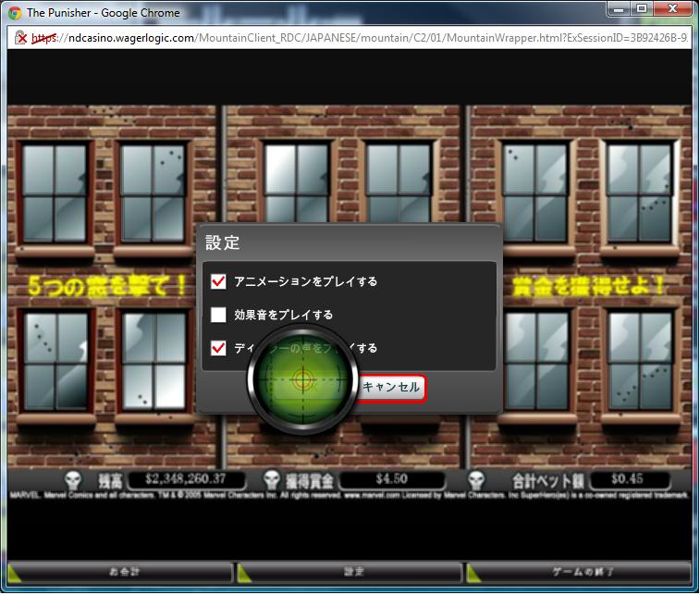The height and width of the screenshot is (595, 700).
Task: Click the 残高 label
Action: click(x=110, y=481)
